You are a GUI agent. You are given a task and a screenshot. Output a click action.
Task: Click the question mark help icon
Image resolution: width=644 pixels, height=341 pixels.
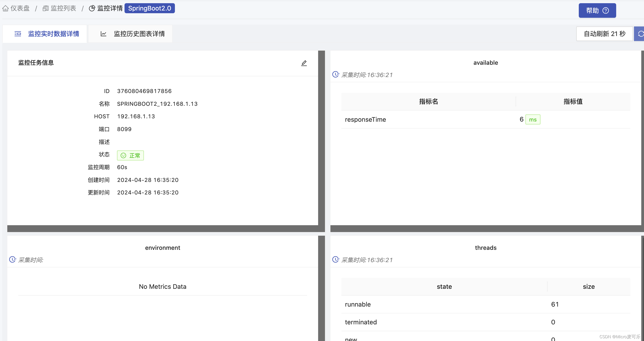605,10
